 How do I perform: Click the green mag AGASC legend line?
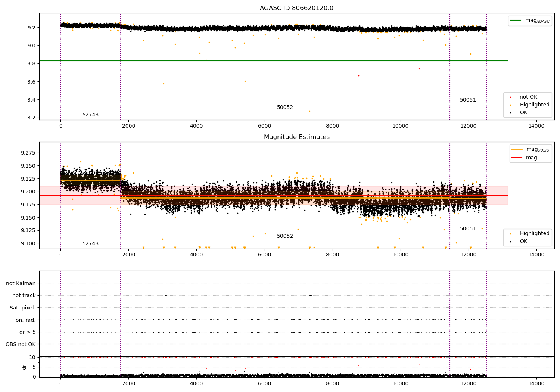(516, 21)
